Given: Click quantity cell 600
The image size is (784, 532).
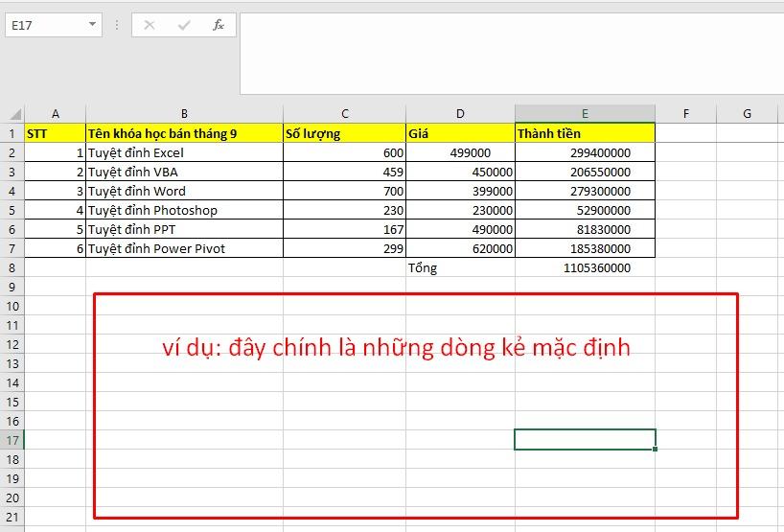Looking at the screenshot, I should (x=344, y=152).
